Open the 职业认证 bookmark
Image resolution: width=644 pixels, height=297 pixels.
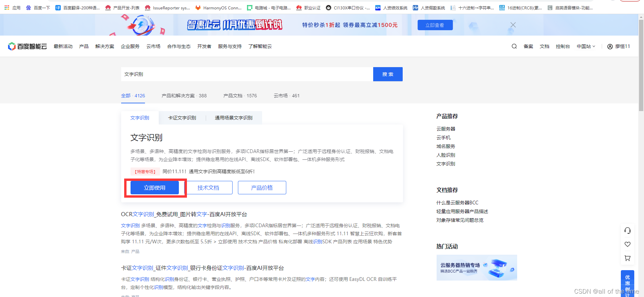(308, 8)
